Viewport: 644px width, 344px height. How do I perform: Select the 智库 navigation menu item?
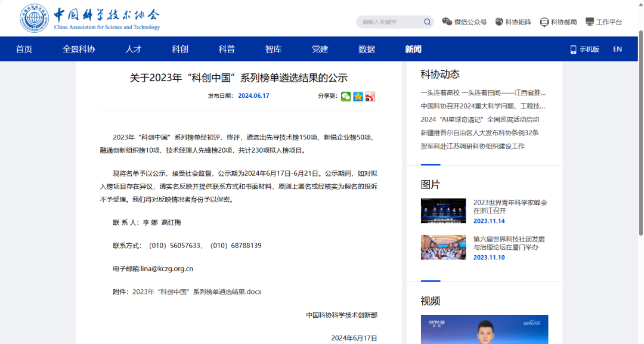tap(273, 49)
